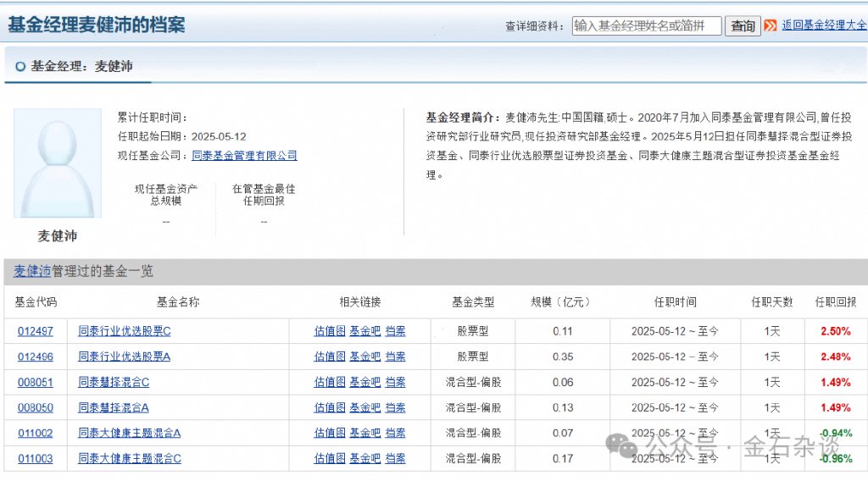Open 基金吧 for 同泰慧择混合C
Screen dimensions: 868x481
tap(365, 382)
